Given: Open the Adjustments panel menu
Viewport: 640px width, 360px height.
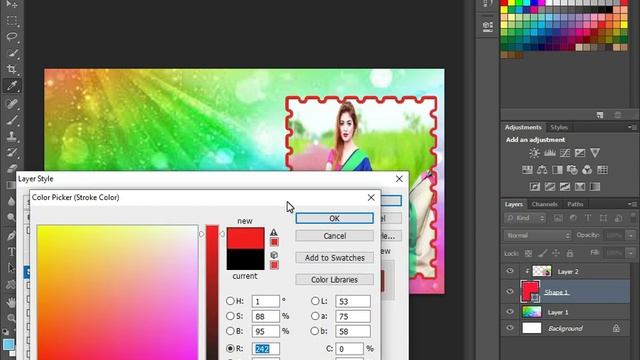Looking at the screenshot, I should point(632,127).
